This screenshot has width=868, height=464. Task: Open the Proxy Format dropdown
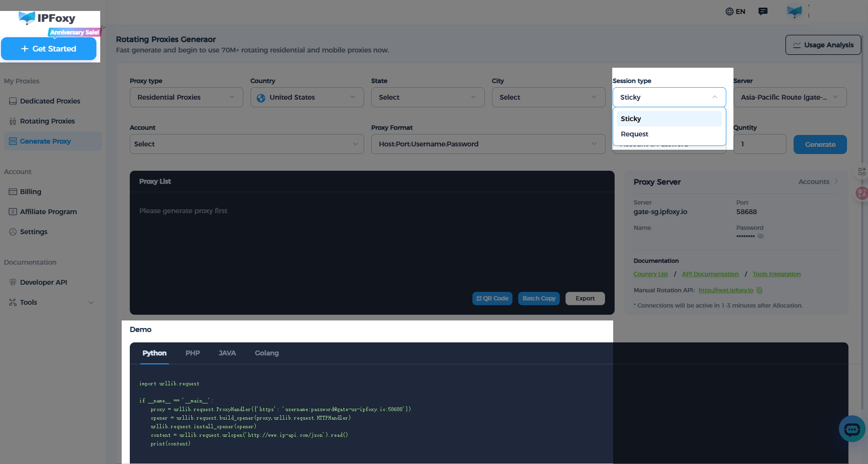[488, 144]
